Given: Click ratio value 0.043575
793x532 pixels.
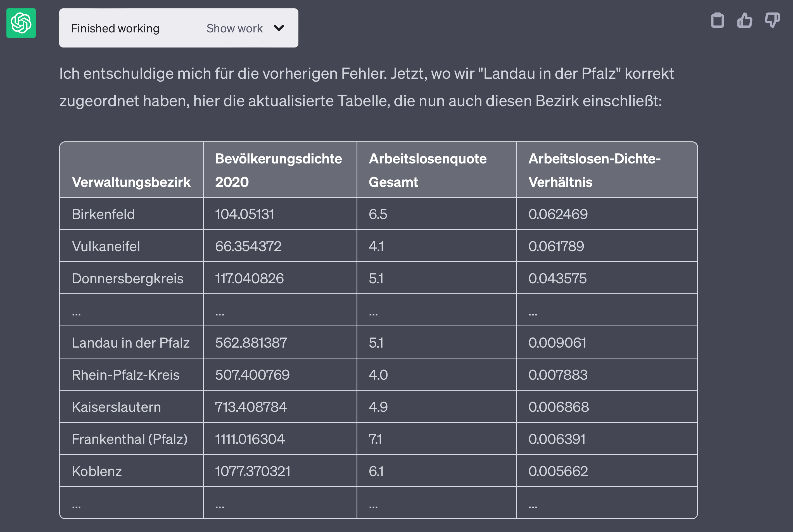Looking at the screenshot, I should (x=557, y=279).
